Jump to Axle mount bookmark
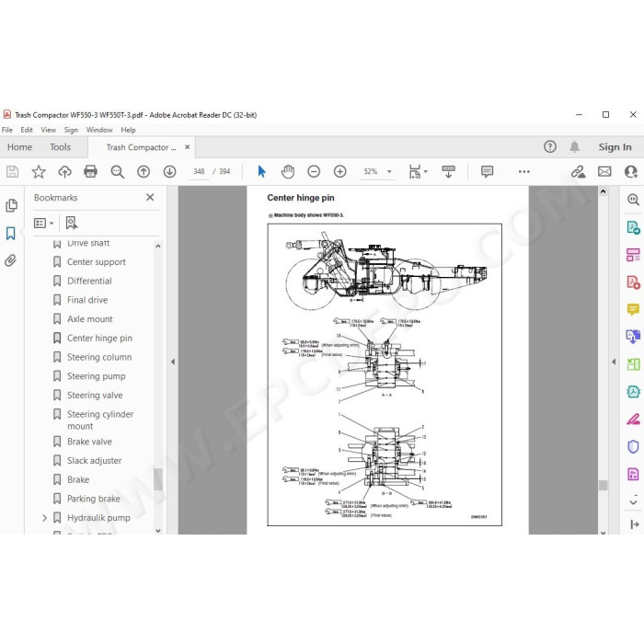 89,318
